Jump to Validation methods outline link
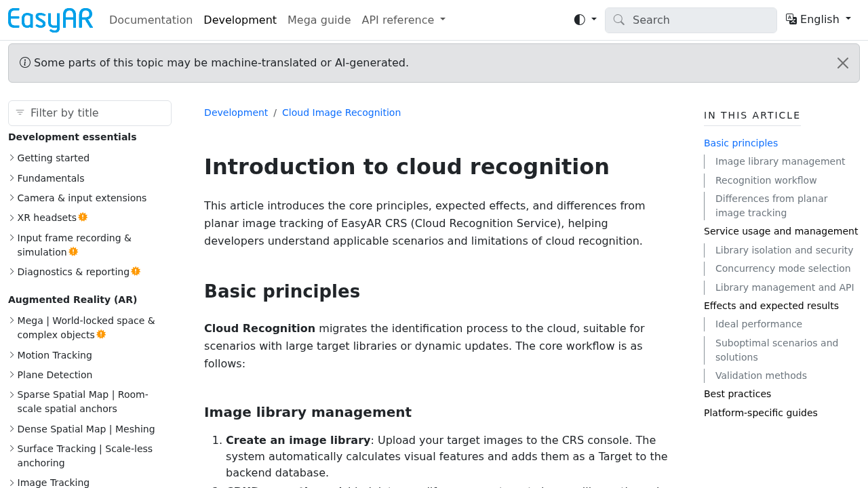Screen dimensions: 868x488 click(761, 375)
